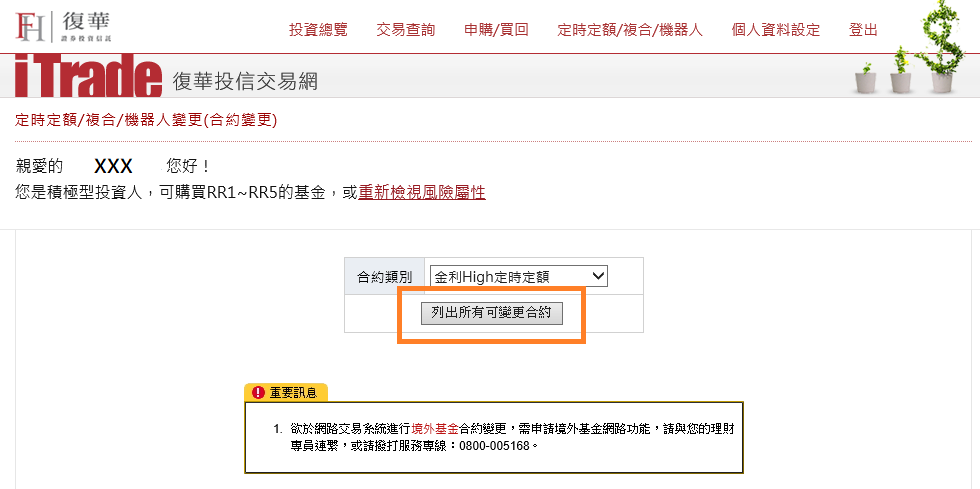Click the iTrade 復華投信交易網 banner logo
980x489 pixels.
(x=166, y=78)
